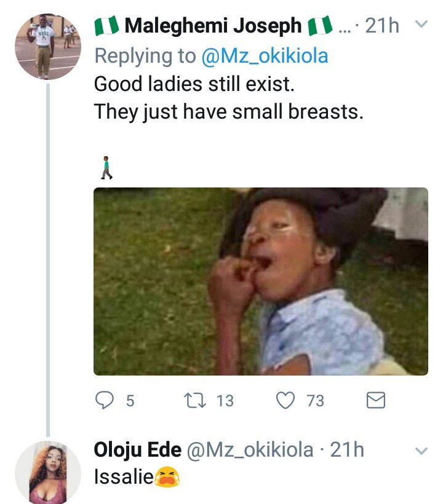Viewport: 443px width, 504px height.
Task: Tap the 21h timestamp on Maleghemi's tweet
Action: (x=382, y=26)
